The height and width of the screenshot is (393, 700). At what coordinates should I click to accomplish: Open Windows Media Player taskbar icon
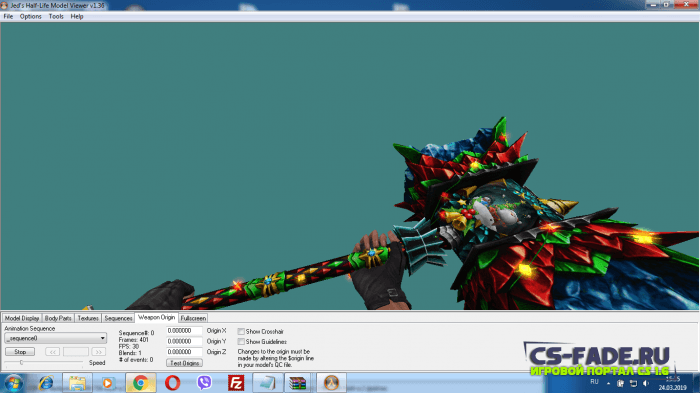(x=108, y=383)
